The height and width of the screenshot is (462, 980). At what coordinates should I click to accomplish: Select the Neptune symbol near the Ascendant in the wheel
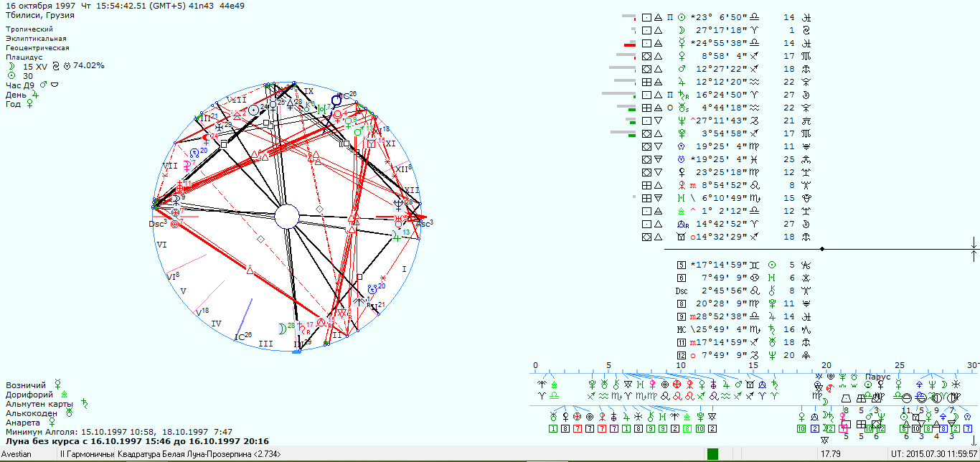(x=398, y=204)
